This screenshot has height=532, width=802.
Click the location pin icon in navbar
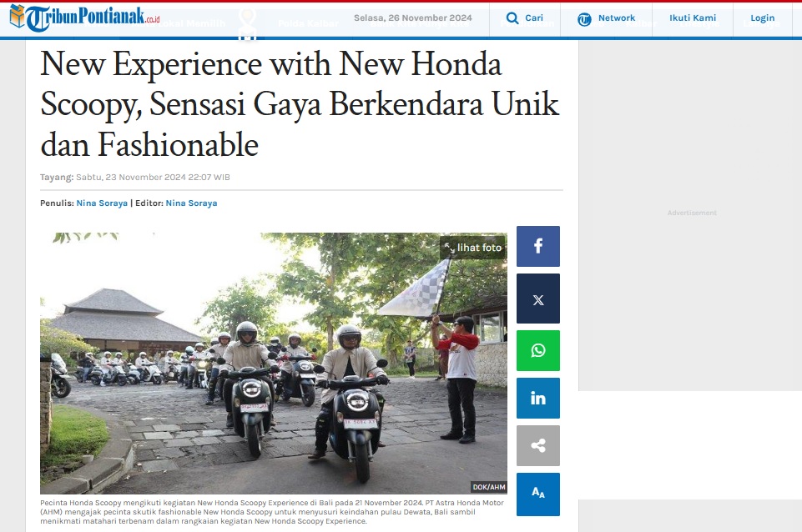pyautogui.click(x=248, y=23)
